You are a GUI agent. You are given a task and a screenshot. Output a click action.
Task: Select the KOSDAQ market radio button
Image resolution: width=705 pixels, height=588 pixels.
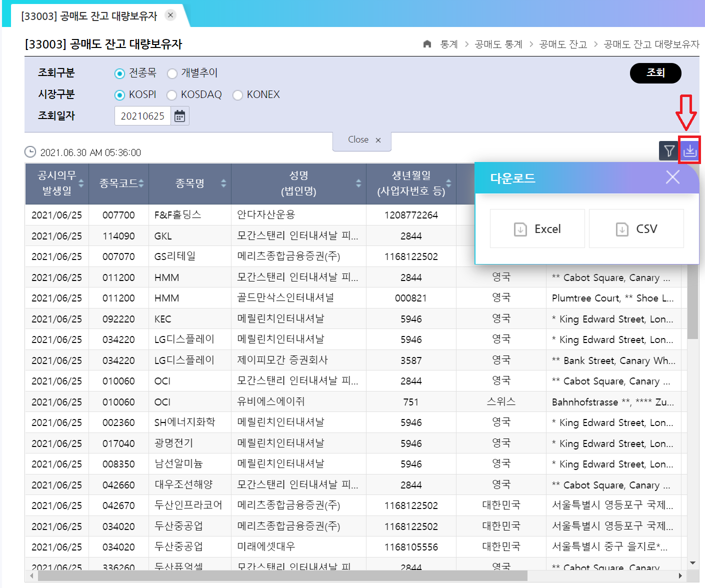[172, 95]
